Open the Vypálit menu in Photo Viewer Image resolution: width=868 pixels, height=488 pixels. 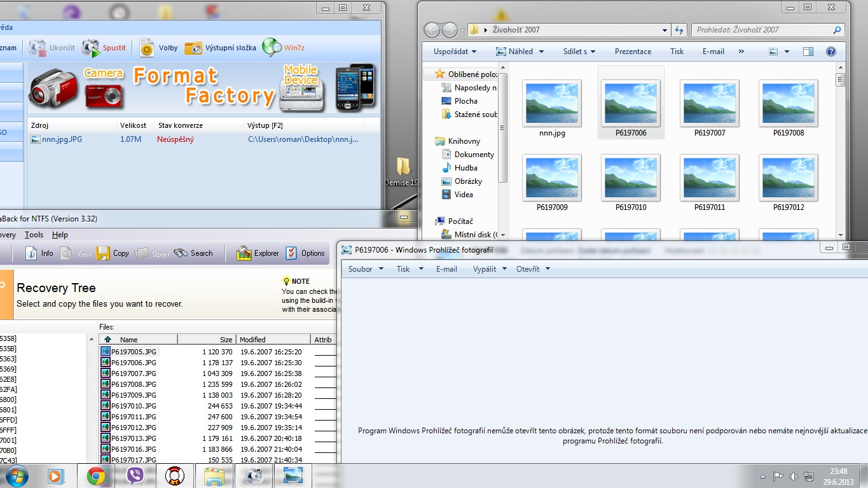[490, 269]
